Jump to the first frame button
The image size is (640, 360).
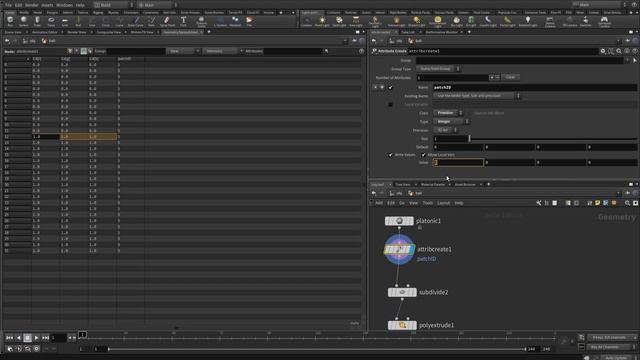pos(9,338)
